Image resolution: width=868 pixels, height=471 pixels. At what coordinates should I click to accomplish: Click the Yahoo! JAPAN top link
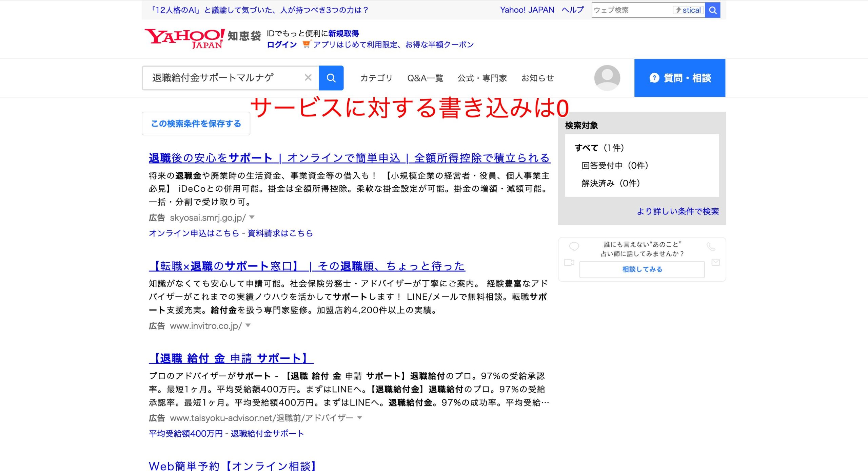point(527,10)
